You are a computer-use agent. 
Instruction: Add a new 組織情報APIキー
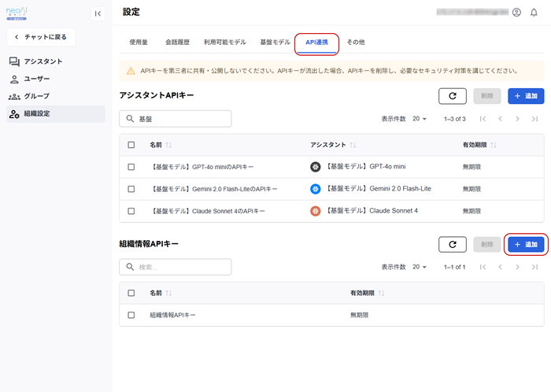(526, 244)
